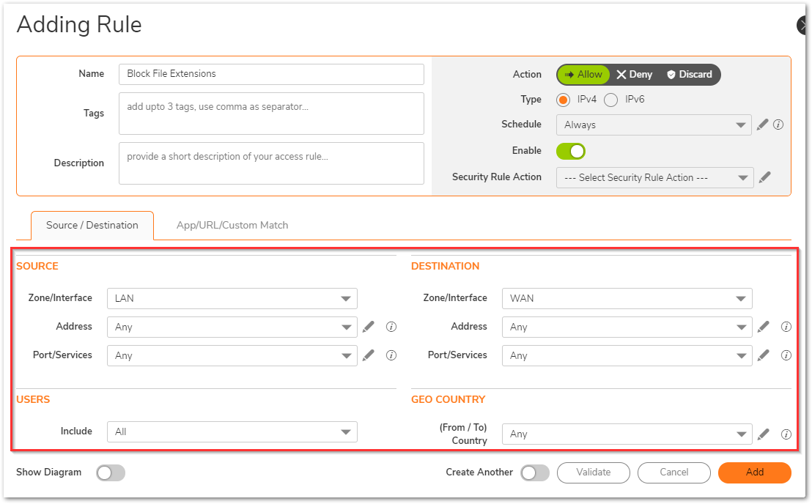
Task: Click info icon beside Destination Port/Services
Action: coord(786,355)
